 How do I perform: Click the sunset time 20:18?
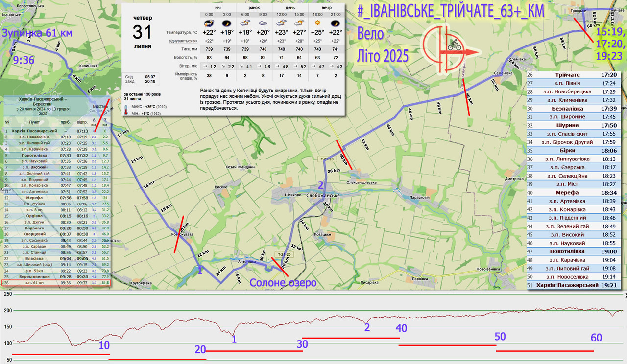[x=150, y=82]
